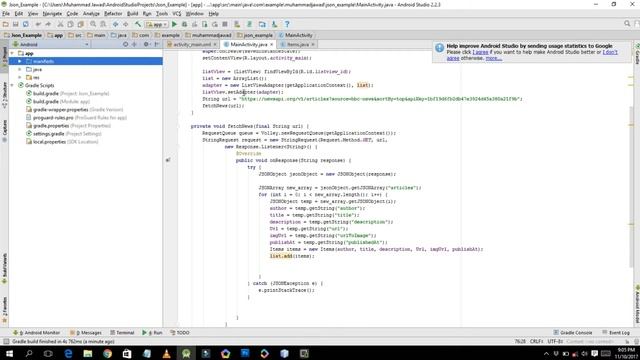Click the SDK Manager download icon

pos(274,24)
